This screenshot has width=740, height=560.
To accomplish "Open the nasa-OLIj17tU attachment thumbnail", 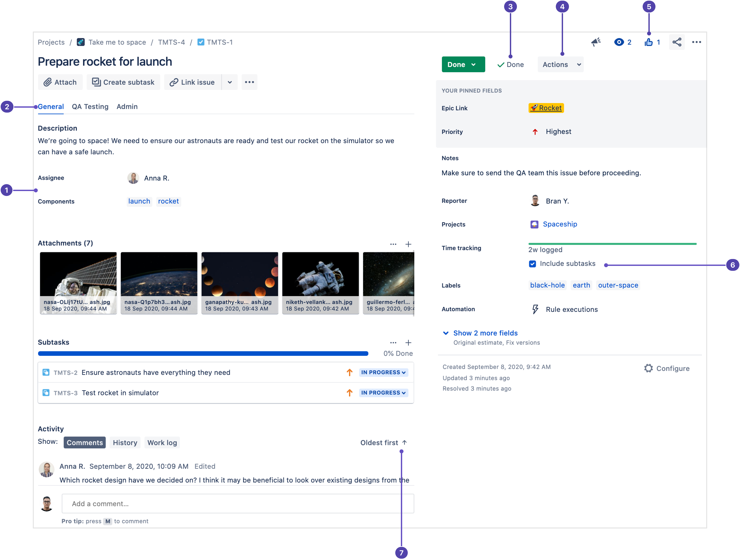I will point(78,283).
